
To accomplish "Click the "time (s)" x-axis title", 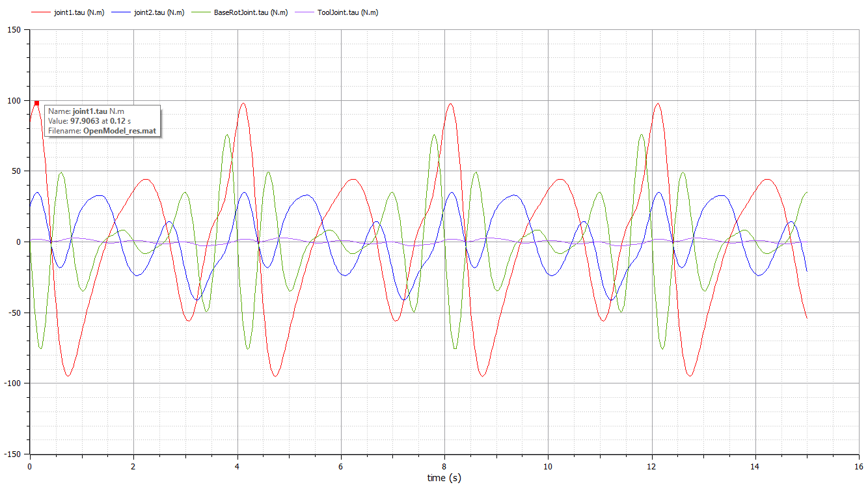I will coord(445,478).
